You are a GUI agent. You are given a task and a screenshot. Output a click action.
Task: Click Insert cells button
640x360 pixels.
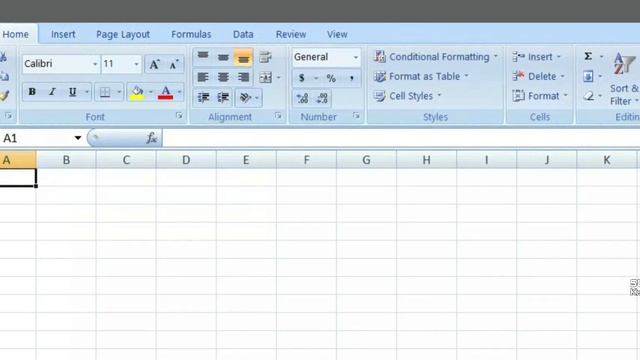click(x=537, y=57)
